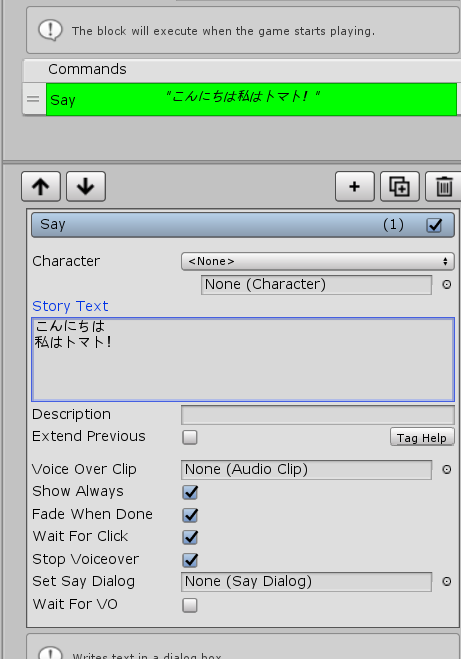Grab the drag handle of Say command row
The image size is (461, 659).
[33, 100]
